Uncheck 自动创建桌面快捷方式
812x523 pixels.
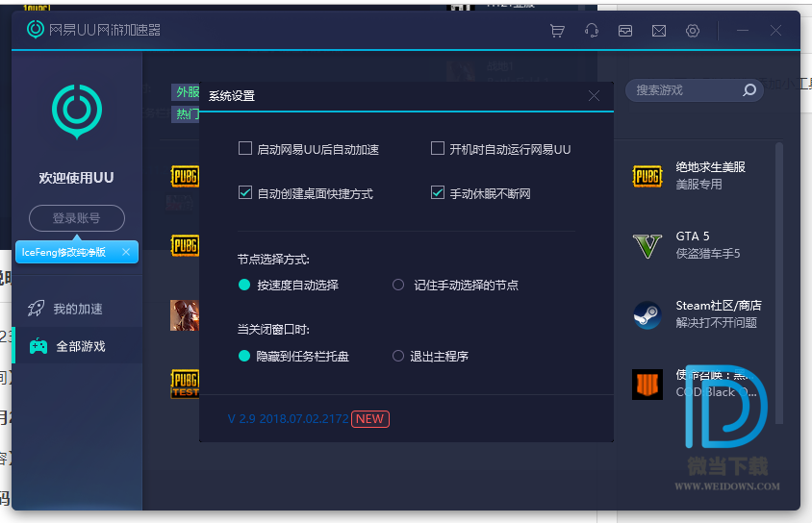point(245,193)
